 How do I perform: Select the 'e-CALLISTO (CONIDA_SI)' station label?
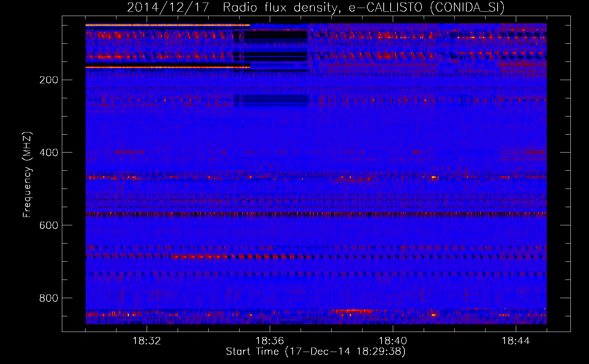427,7
